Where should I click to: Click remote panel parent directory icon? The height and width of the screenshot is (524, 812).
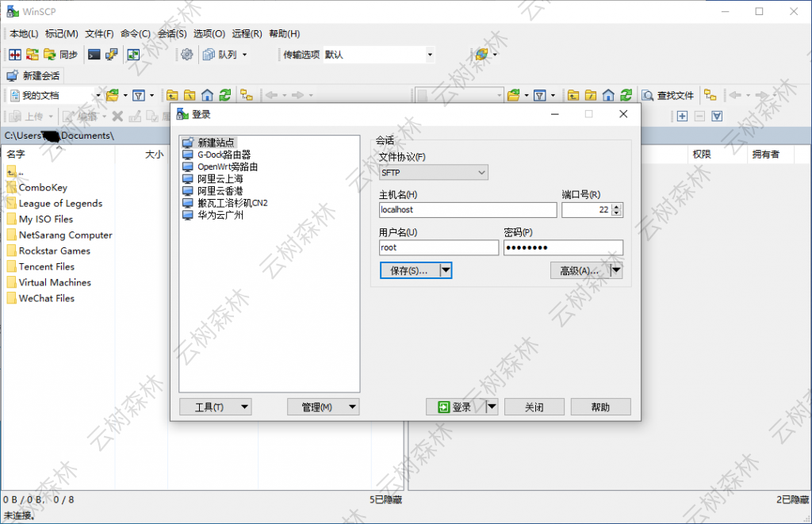(x=573, y=95)
